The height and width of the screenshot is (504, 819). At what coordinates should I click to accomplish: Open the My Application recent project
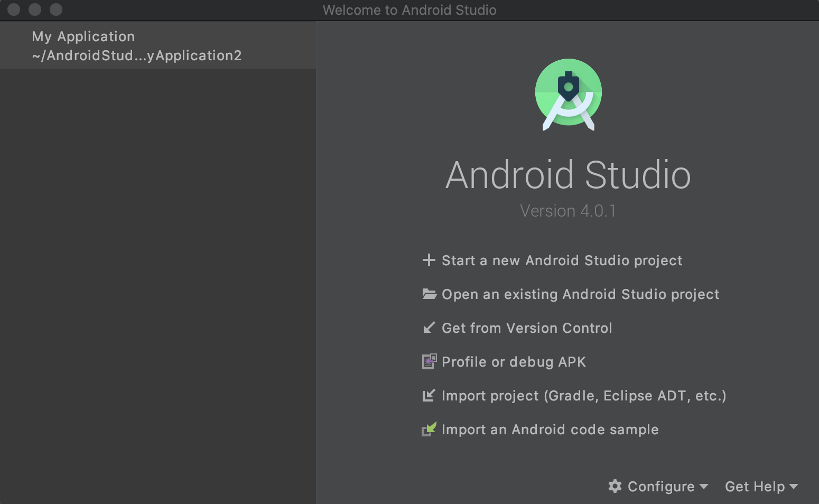click(x=158, y=45)
